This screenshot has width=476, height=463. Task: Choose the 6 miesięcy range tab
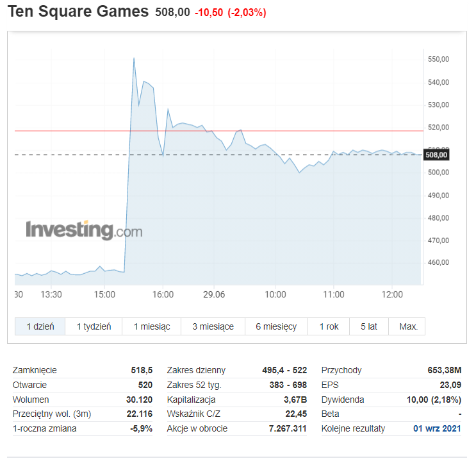[276, 326]
